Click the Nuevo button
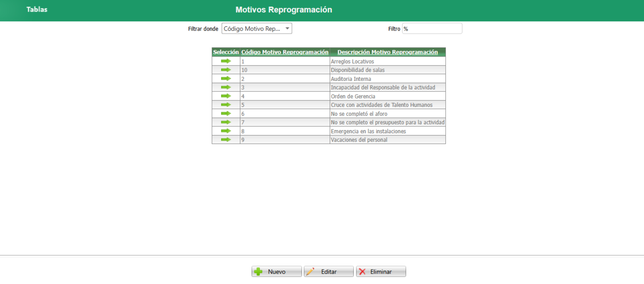Screen dimensions: 644x284 277,272
